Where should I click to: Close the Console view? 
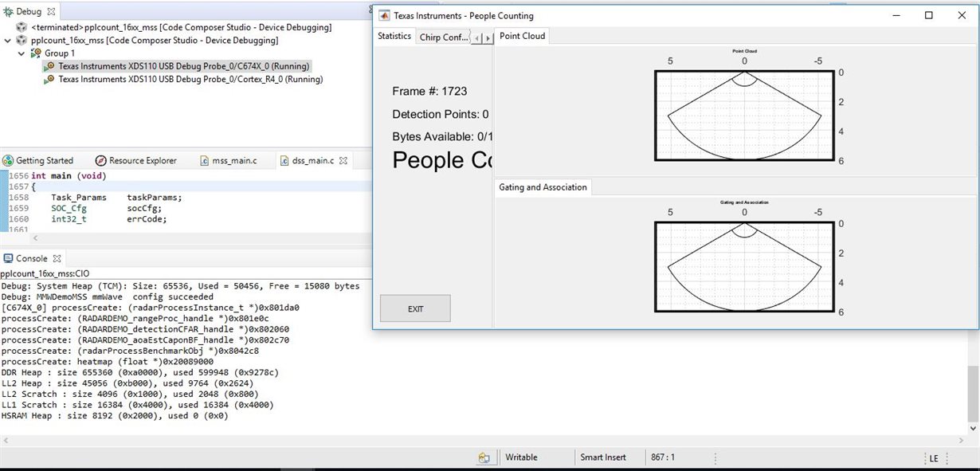click(x=57, y=259)
